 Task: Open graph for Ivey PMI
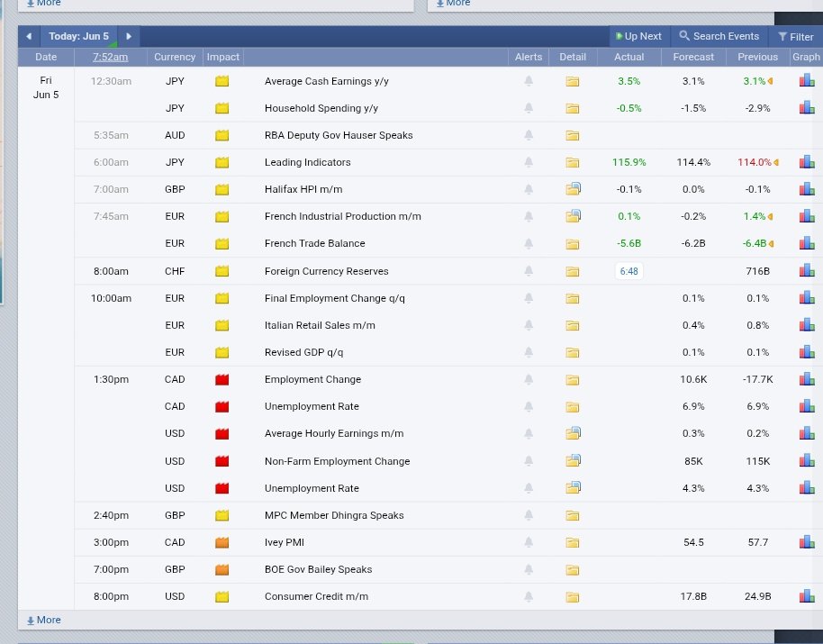807,541
